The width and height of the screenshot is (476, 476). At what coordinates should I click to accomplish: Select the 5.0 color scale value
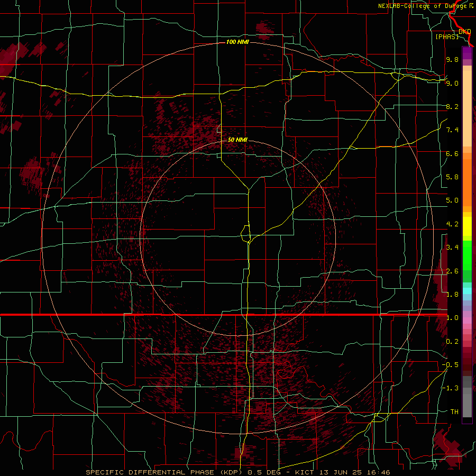tap(452, 200)
